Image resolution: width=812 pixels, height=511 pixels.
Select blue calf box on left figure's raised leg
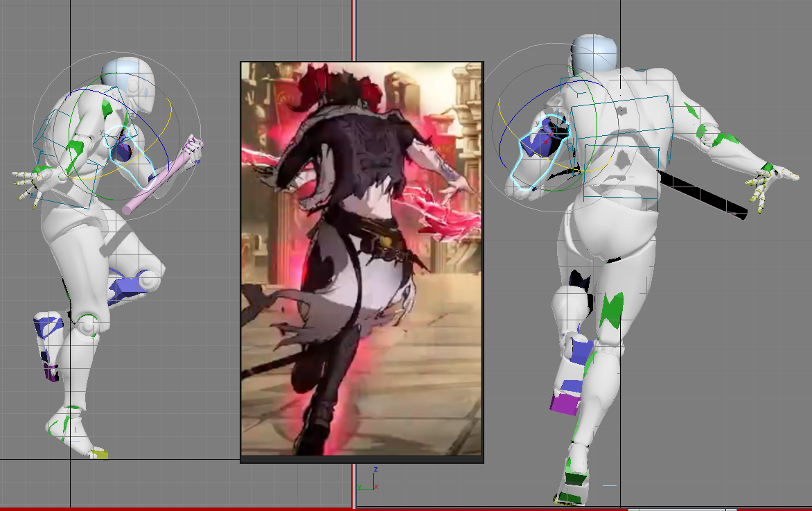pos(48,324)
